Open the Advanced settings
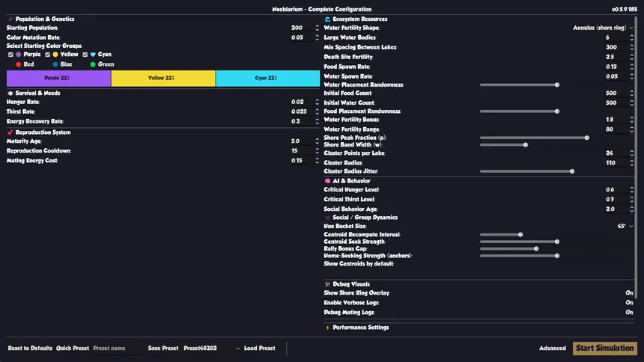 pos(553,348)
